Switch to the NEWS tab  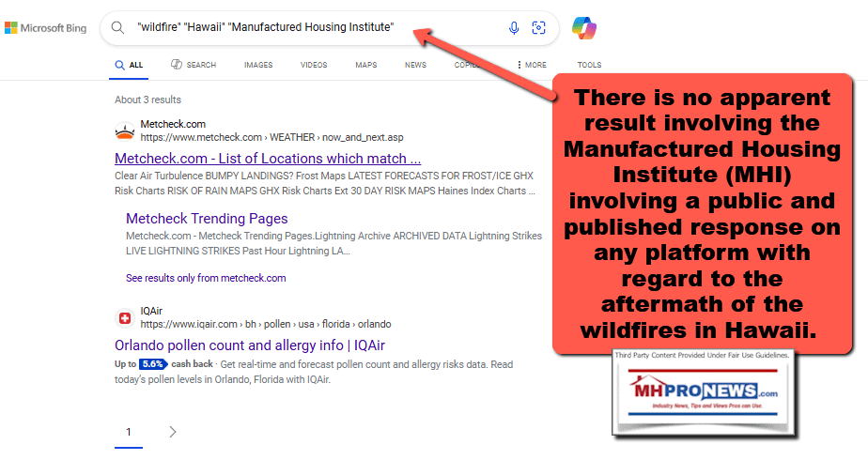tap(416, 65)
